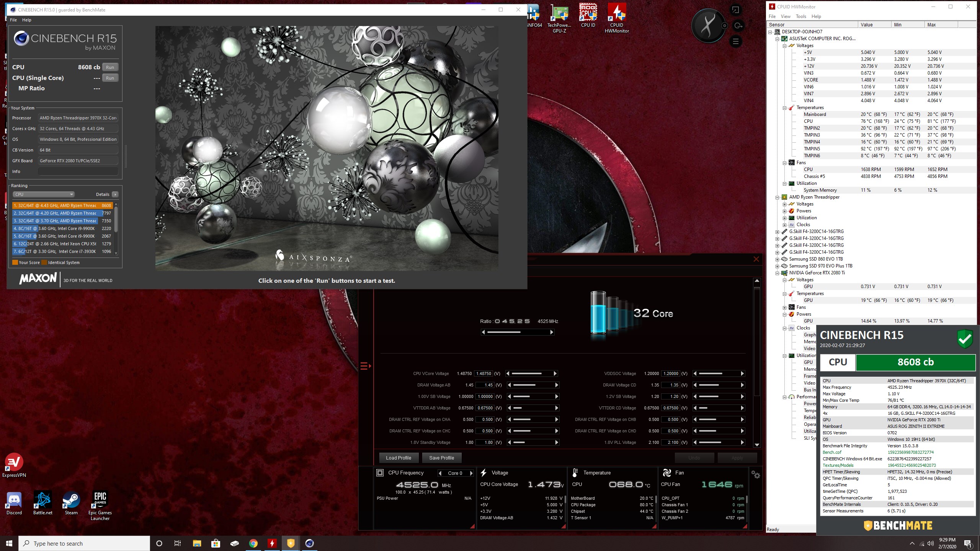Open Task View in the taskbar
This screenshot has height=551, width=980.
click(178, 543)
